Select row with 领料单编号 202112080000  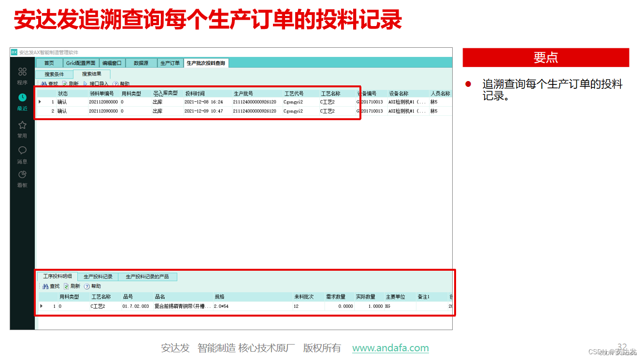click(x=244, y=102)
